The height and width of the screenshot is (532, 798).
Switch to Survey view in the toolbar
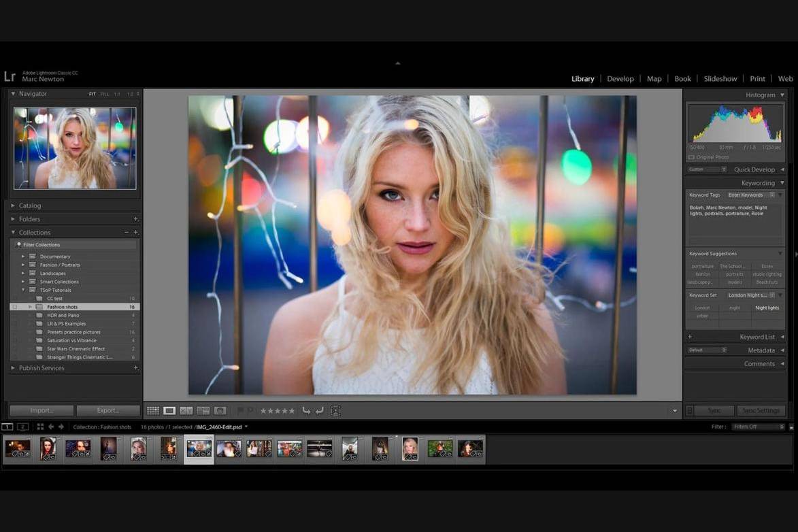click(x=203, y=410)
